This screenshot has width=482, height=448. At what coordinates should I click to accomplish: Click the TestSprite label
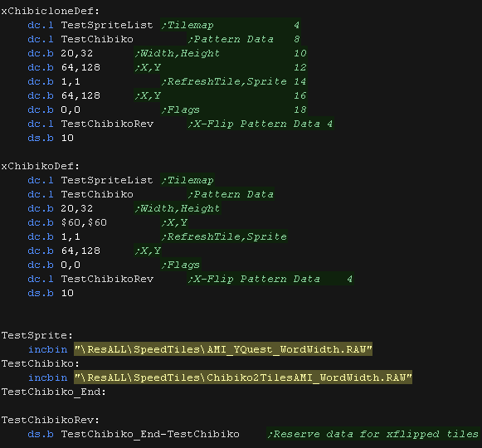click(37, 335)
